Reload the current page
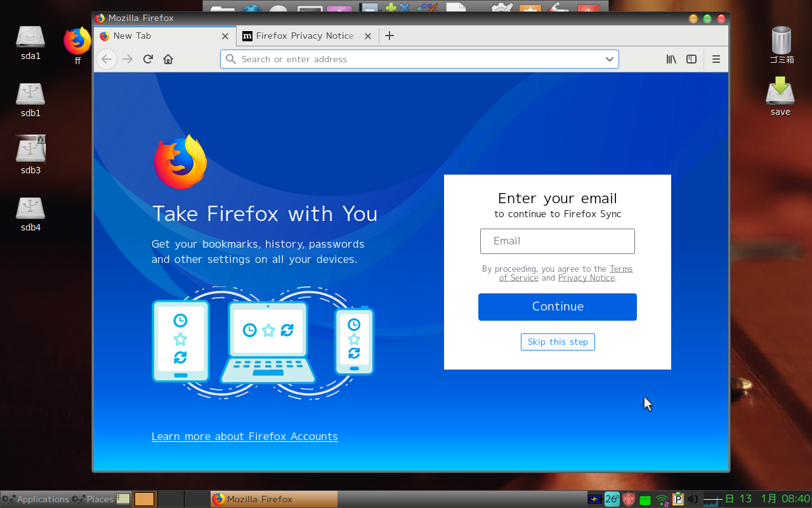 (148, 59)
